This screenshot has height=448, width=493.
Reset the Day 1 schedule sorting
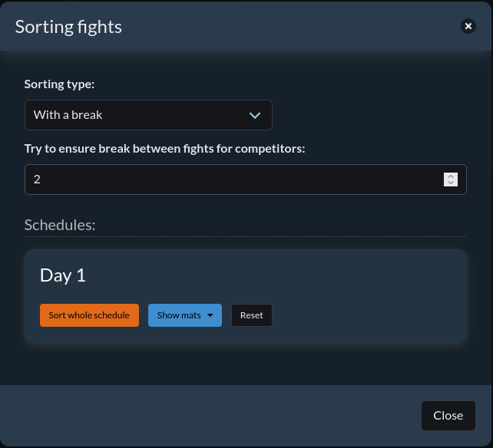(251, 315)
